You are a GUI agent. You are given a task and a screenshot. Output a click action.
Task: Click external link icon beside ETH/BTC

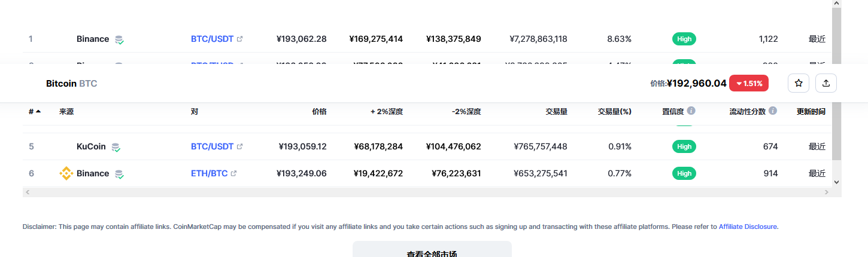coord(233,173)
